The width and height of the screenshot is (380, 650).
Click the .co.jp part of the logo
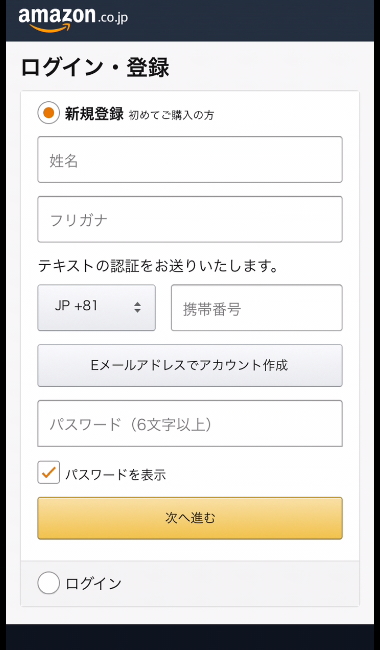[112, 17]
